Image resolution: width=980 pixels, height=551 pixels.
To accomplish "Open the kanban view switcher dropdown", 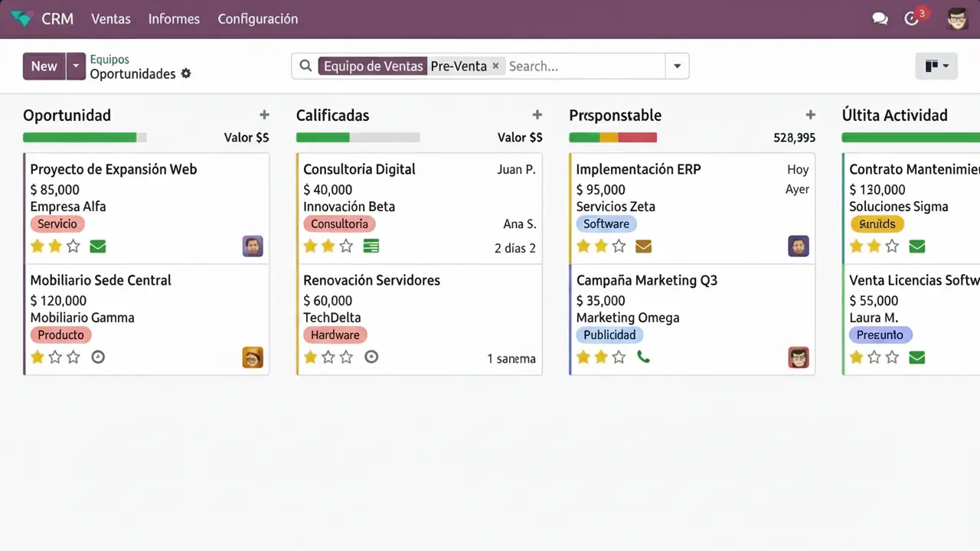I will [x=936, y=67].
